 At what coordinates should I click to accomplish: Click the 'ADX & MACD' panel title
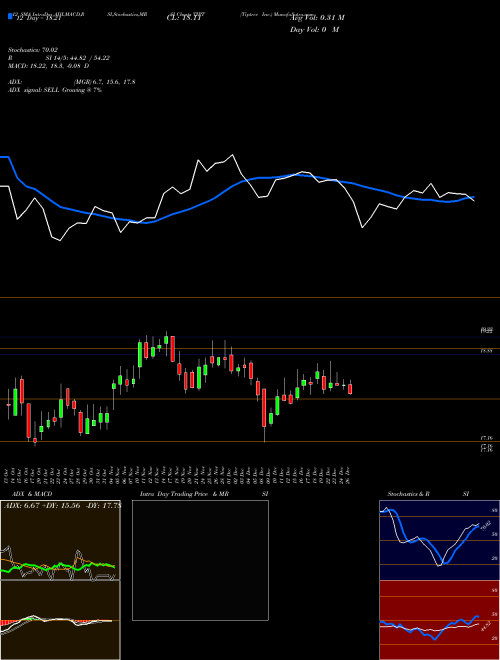32,494
